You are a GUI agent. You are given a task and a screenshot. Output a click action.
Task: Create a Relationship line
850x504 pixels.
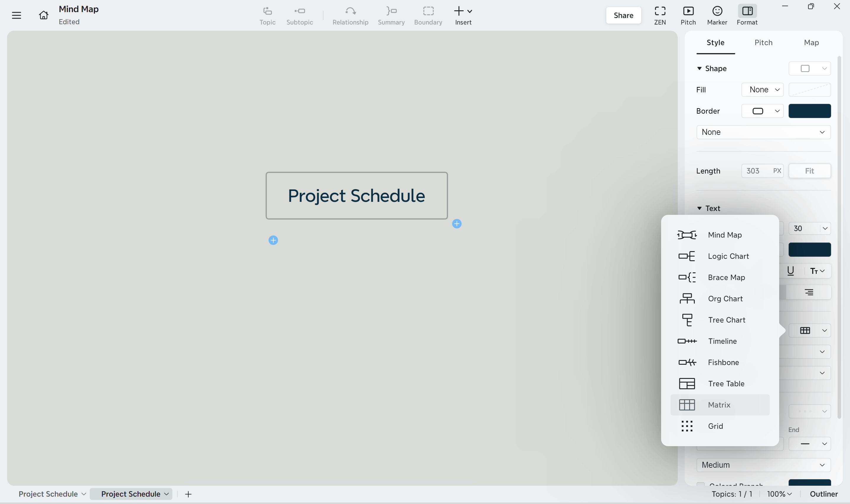350,15
